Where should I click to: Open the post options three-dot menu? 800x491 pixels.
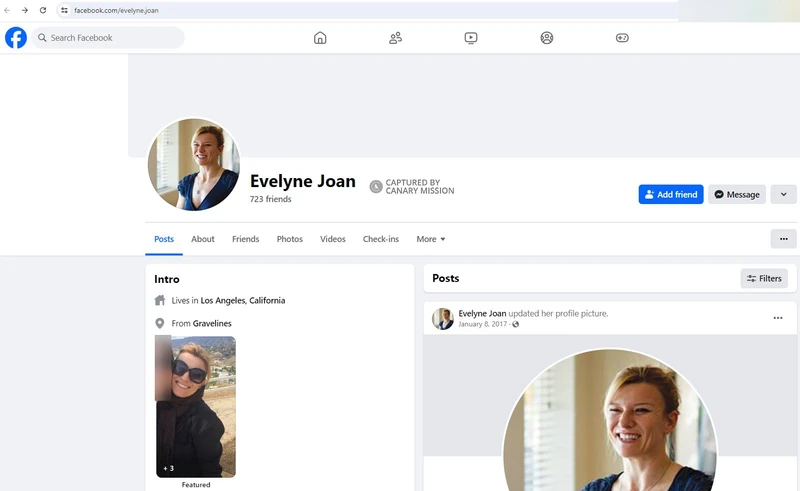pos(778,318)
